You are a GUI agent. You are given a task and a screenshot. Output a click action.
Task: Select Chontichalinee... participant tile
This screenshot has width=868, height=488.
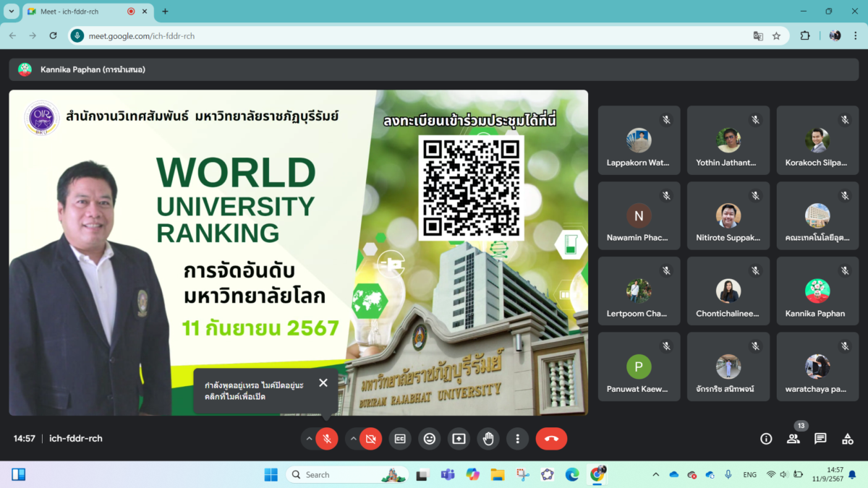pos(728,291)
